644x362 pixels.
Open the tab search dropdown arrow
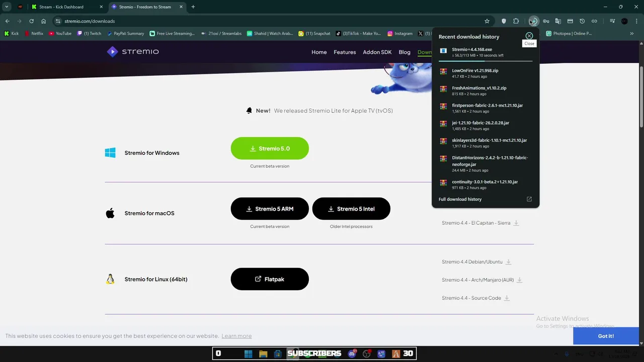point(7,7)
